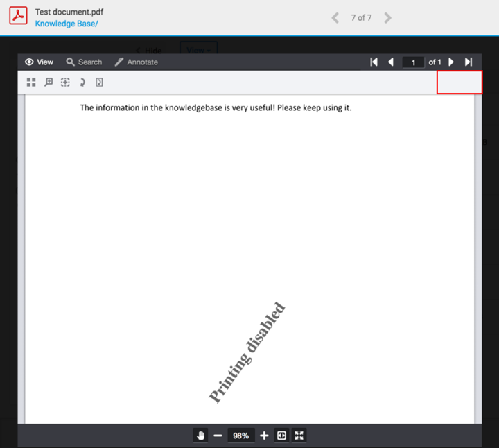Zoom in with the plus button
Screen dimensions: 499x448
pos(264,436)
